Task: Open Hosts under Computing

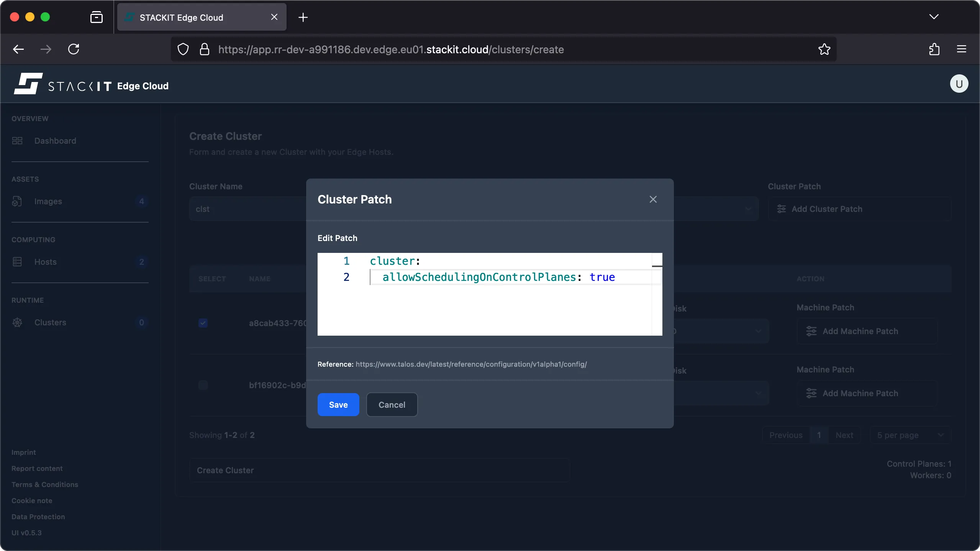Action: click(45, 262)
